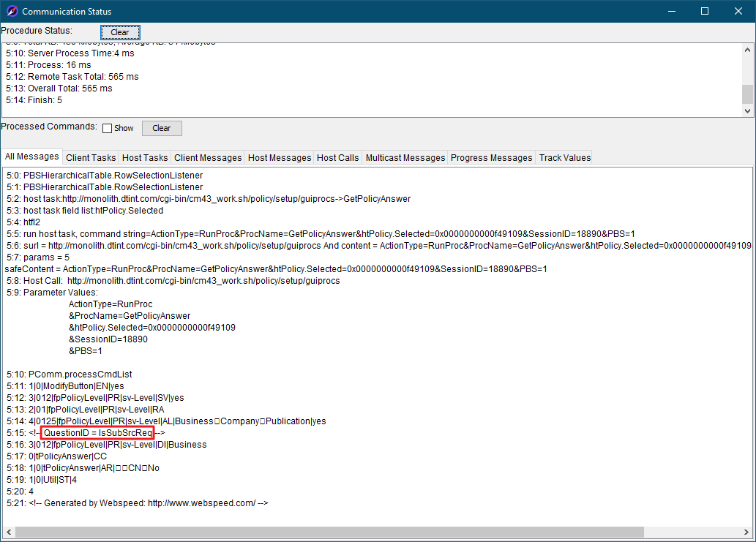Clear the Procedure Status log

[120, 32]
